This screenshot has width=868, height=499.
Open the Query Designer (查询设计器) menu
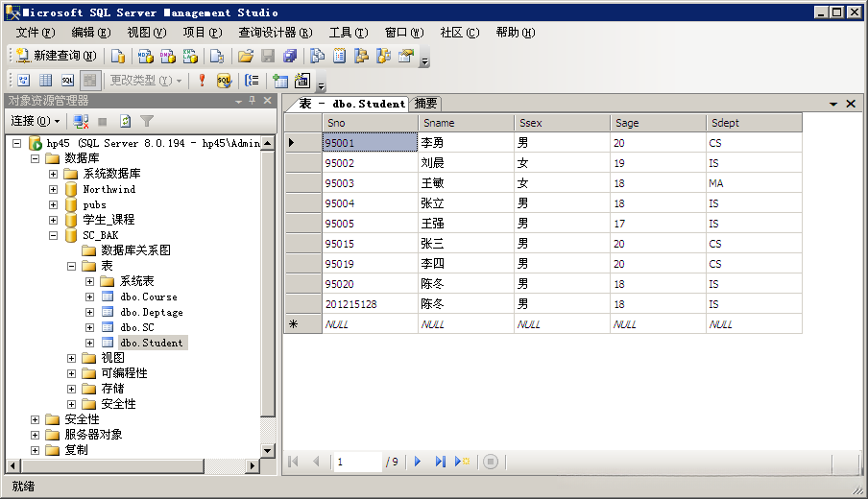click(275, 33)
